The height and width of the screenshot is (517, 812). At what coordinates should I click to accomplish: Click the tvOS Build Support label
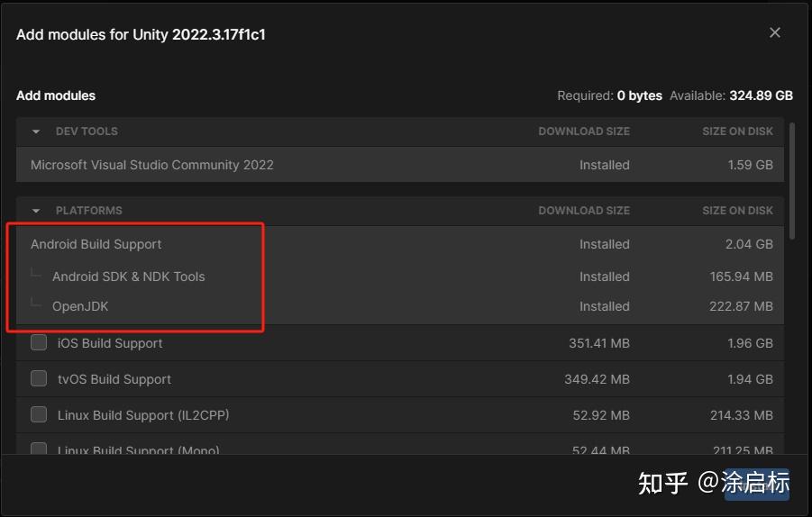pyautogui.click(x=114, y=379)
